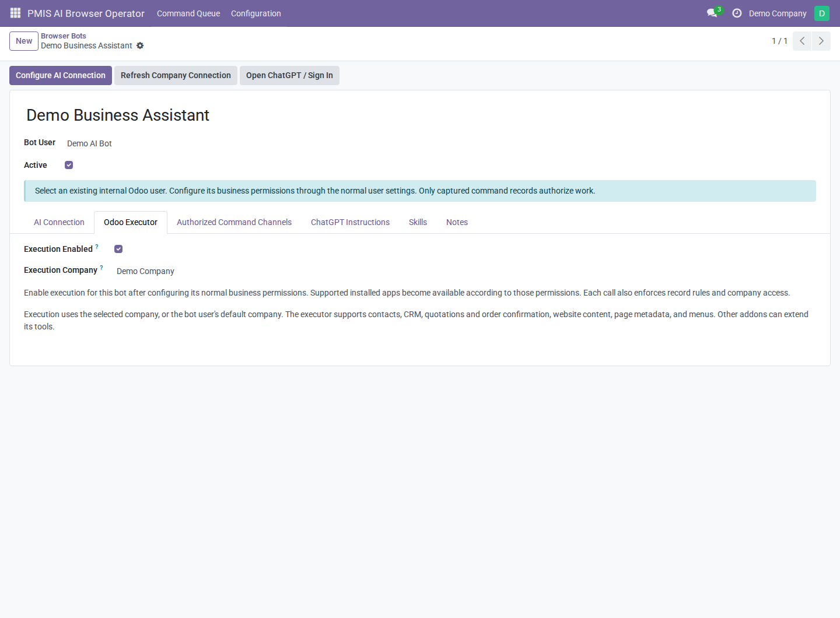
Task: Toggle the Execution Enabled checkbox
Action: point(118,249)
